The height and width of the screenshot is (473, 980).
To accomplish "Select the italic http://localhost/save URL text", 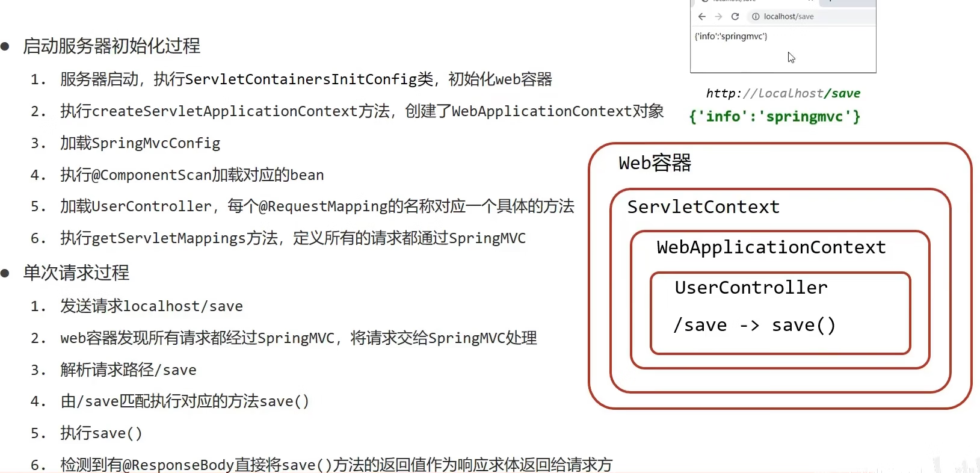I will (783, 93).
